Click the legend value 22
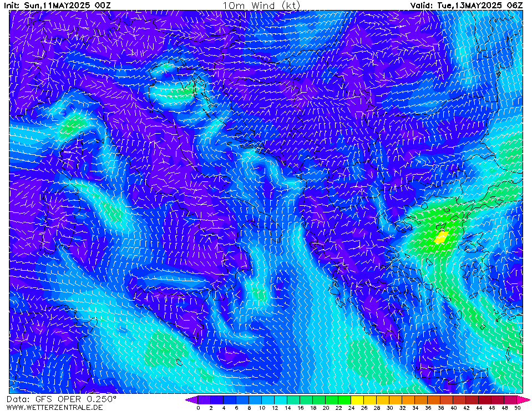 [338, 408]
